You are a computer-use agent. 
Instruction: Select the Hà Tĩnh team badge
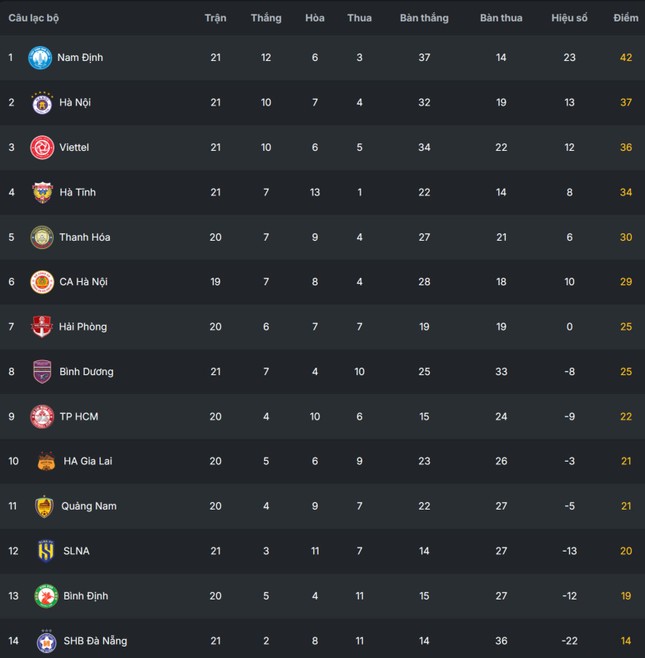coord(42,192)
